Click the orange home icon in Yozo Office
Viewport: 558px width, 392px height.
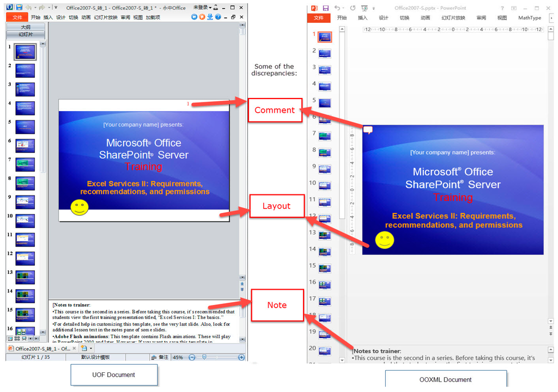[x=202, y=17]
